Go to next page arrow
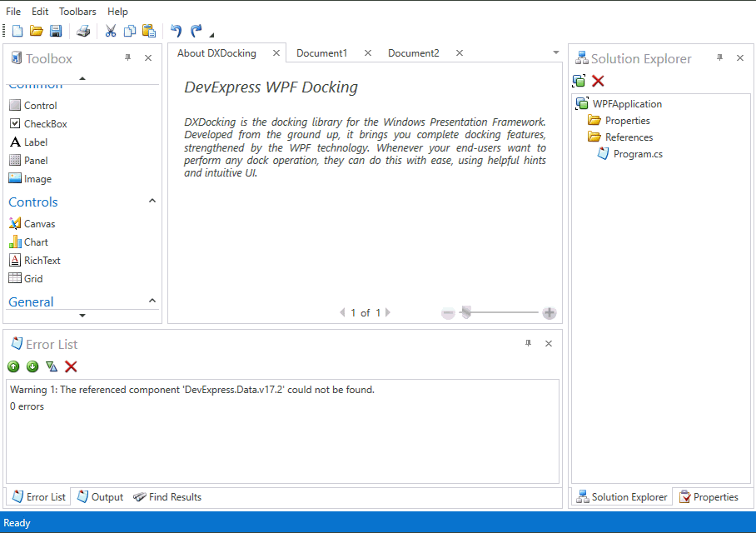 coord(388,312)
